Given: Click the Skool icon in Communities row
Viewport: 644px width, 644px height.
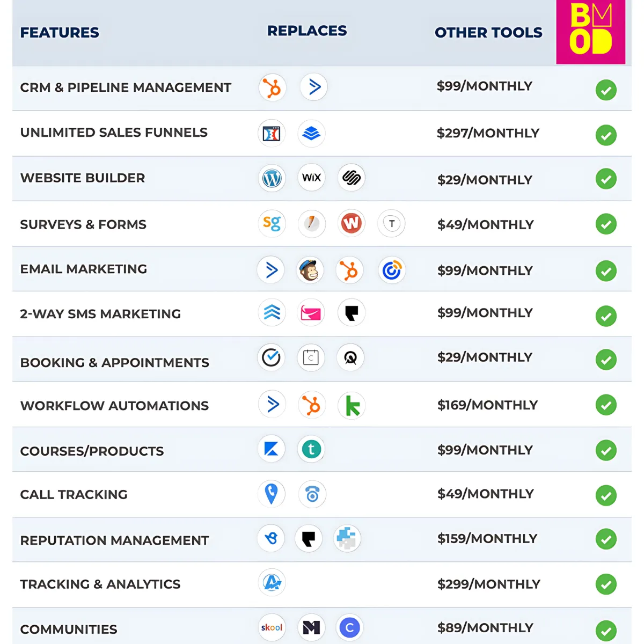Looking at the screenshot, I should (272, 627).
